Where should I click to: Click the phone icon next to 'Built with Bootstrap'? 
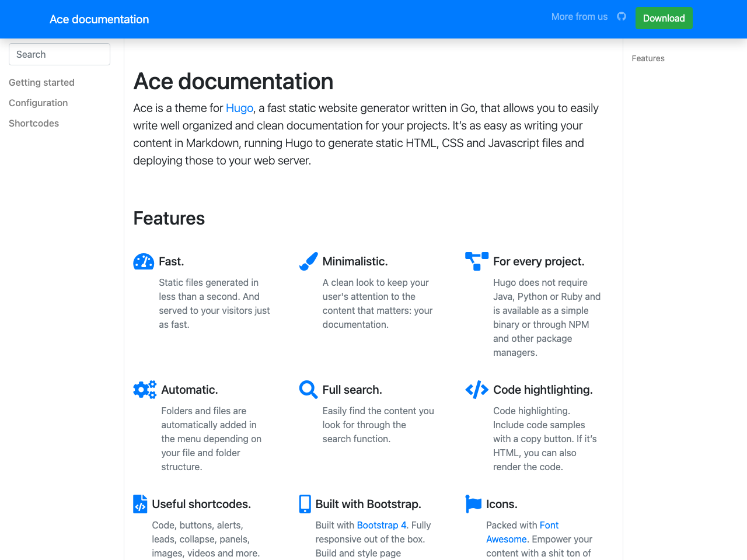[305, 503]
